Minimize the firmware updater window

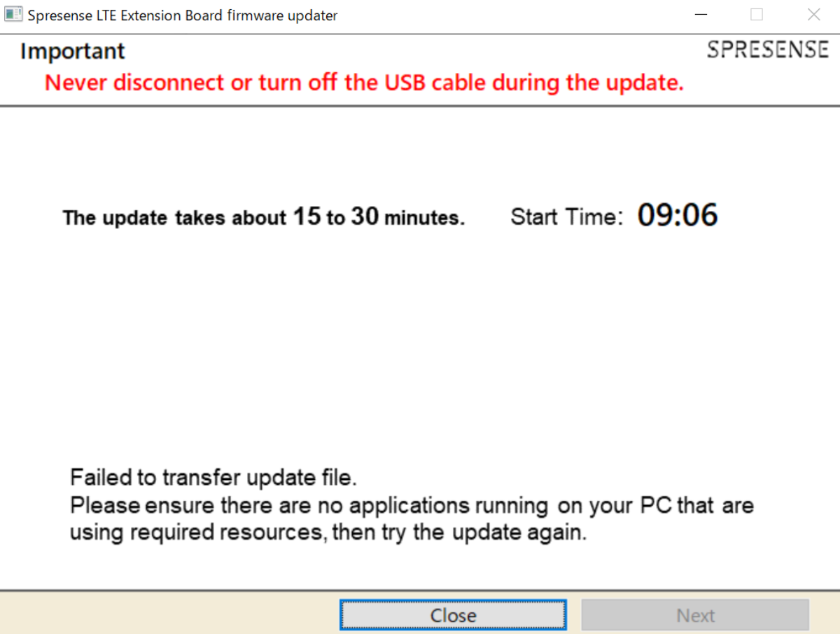(x=701, y=15)
